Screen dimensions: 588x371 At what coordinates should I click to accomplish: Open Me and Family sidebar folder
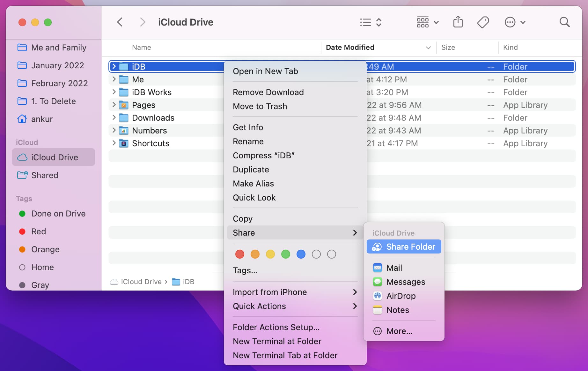point(54,48)
